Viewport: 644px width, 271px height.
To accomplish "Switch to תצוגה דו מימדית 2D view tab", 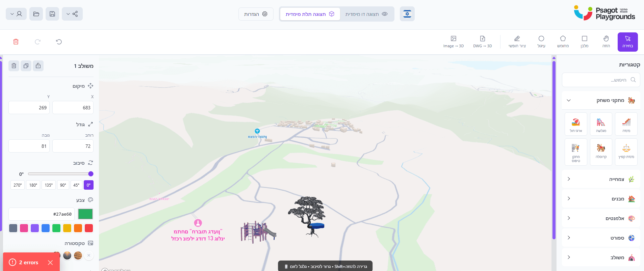I will 366,14.
